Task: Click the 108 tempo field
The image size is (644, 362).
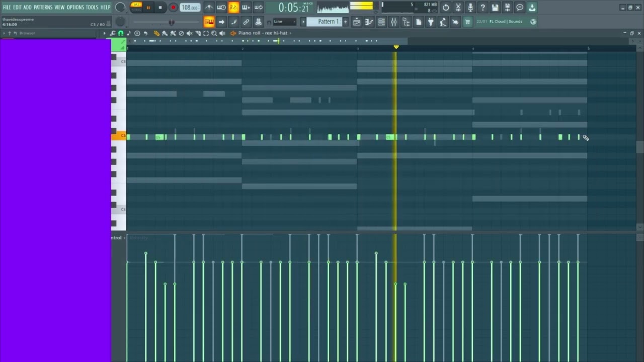Action: point(190,8)
